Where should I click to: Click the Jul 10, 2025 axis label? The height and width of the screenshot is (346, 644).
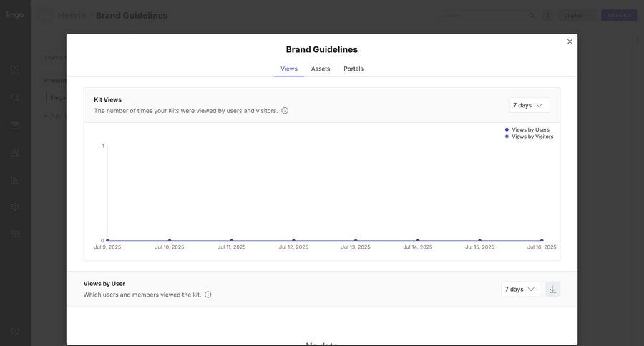170,247
